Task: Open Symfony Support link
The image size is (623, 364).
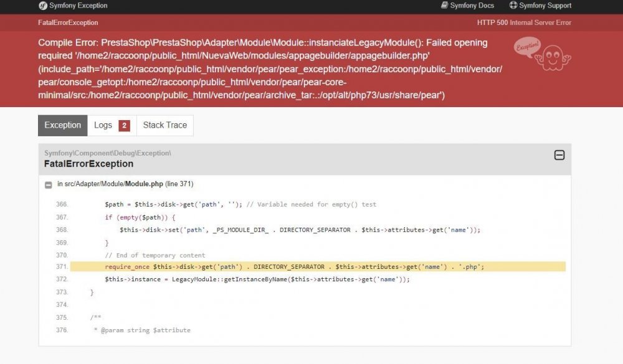Action: (x=540, y=6)
